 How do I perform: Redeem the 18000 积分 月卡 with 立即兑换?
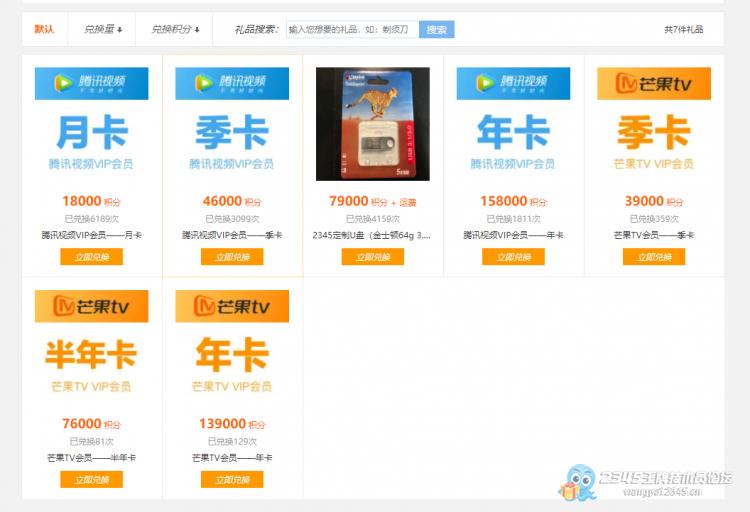91,256
